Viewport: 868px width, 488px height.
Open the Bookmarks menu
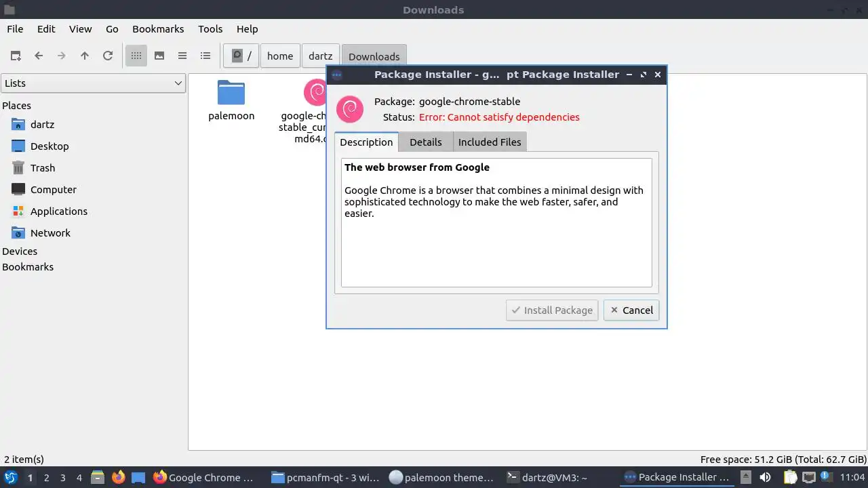tap(158, 29)
